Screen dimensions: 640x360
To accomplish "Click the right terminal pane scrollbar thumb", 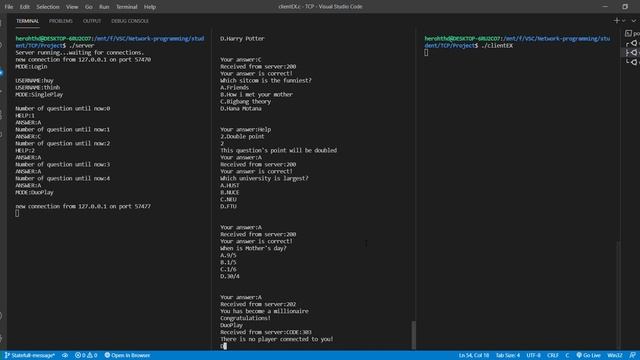I will click(x=618, y=294).
